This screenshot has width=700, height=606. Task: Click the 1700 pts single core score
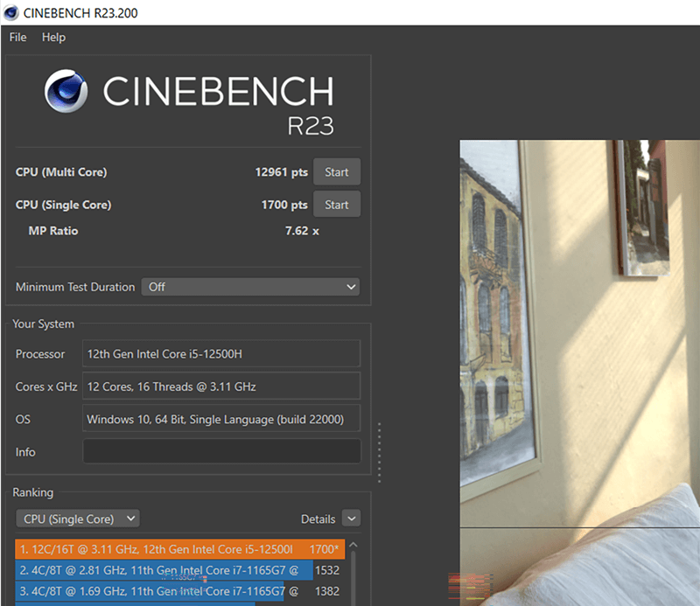point(284,205)
